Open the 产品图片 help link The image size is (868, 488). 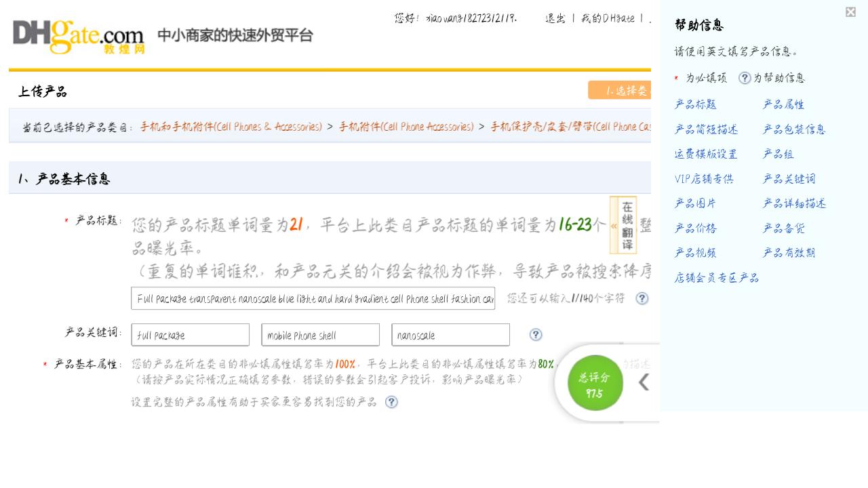pyautogui.click(x=695, y=203)
